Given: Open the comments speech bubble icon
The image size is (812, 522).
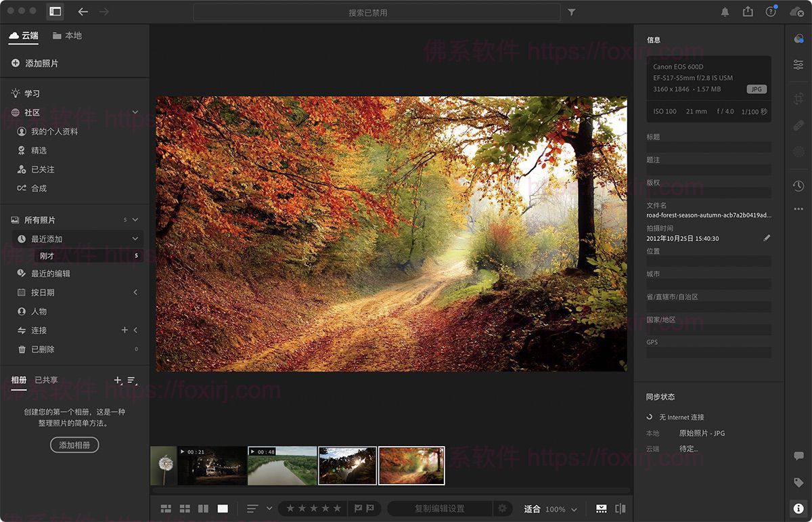Looking at the screenshot, I should click(x=798, y=456).
